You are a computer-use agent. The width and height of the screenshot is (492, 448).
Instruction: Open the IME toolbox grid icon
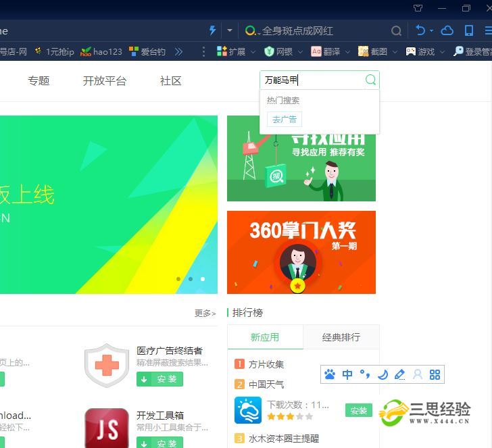click(435, 374)
